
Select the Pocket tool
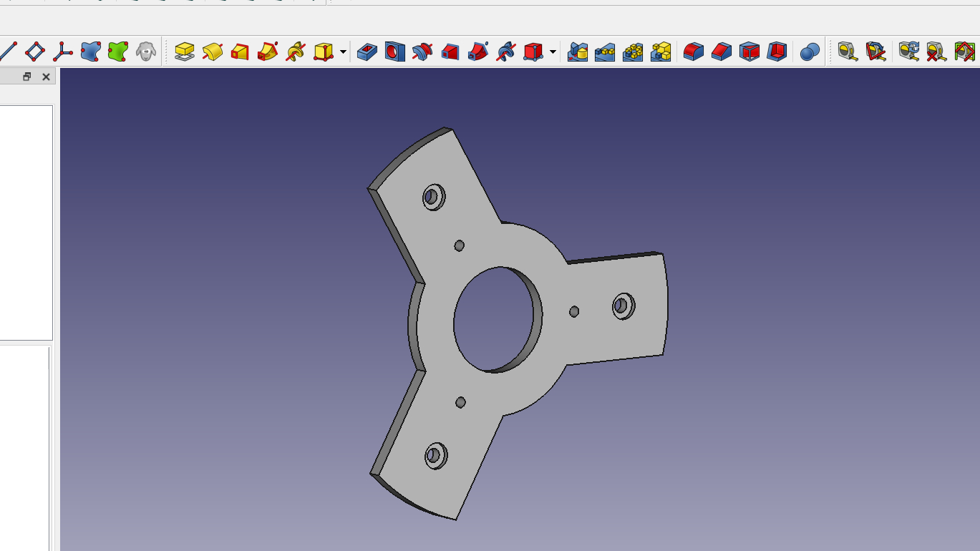(x=367, y=52)
